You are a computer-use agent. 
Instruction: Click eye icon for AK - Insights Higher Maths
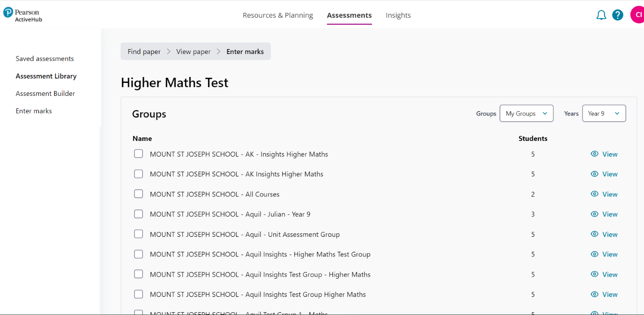pos(594,154)
